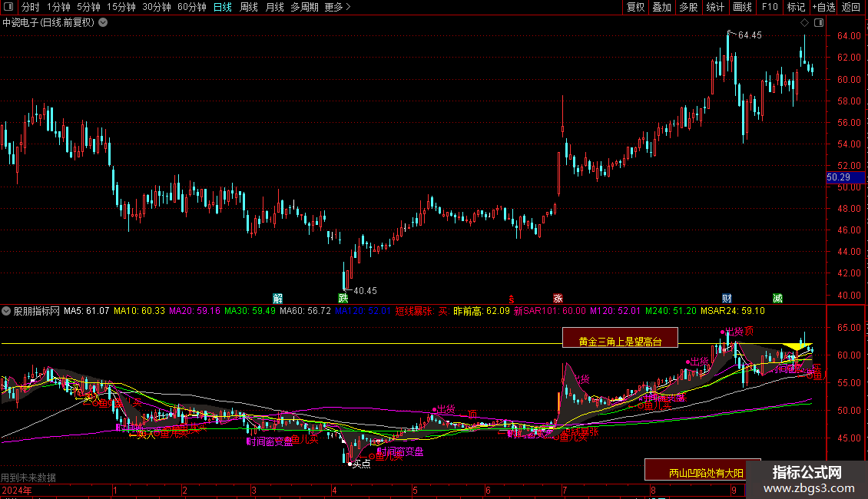Expand the 股朋指标网 indicator dropdown arrow
The width and height of the screenshot is (868, 499).
(x=6, y=311)
